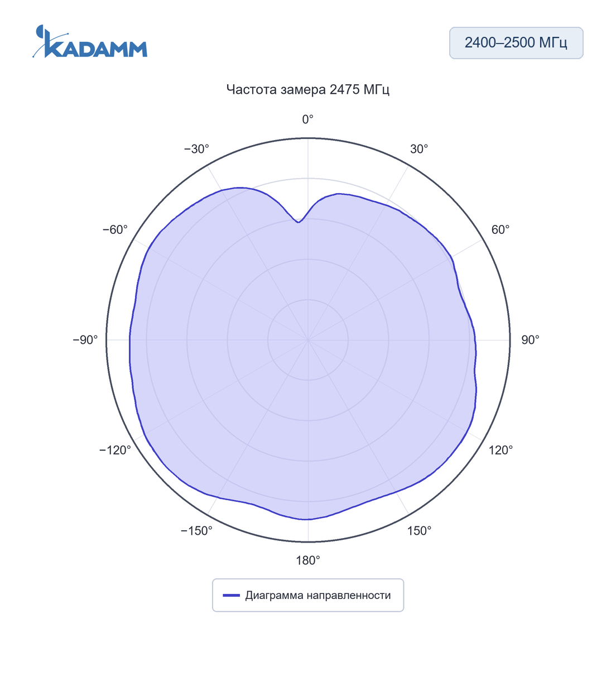
Task: Click the −150° angle label
Action: 196,531
